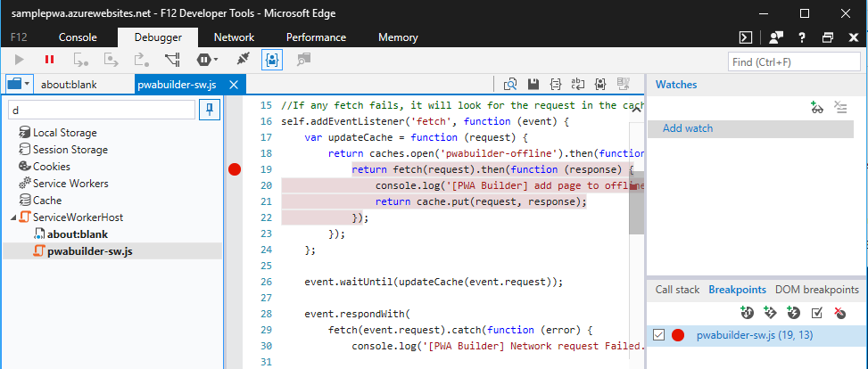868x369 pixels.
Task: Click the F12 label
Action: click(20, 37)
